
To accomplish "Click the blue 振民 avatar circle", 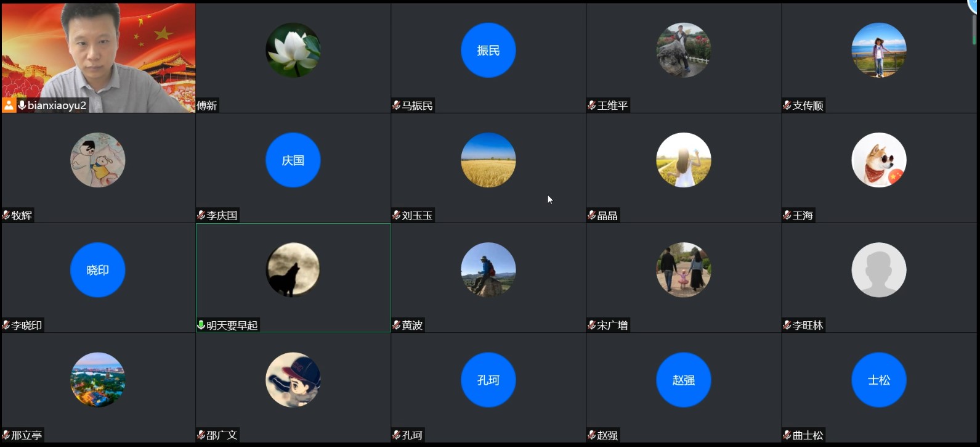I will point(488,50).
